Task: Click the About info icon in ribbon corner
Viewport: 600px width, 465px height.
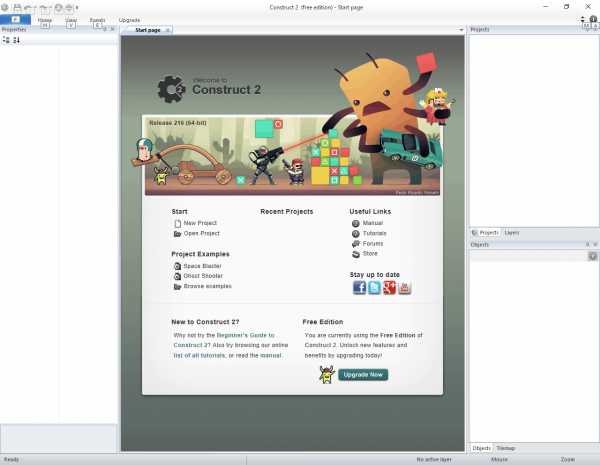Action: (593, 19)
